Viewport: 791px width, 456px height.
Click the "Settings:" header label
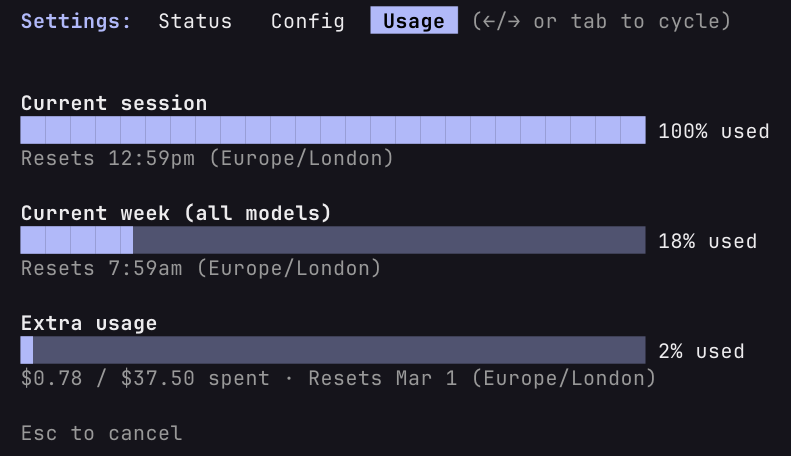(x=76, y=21)
